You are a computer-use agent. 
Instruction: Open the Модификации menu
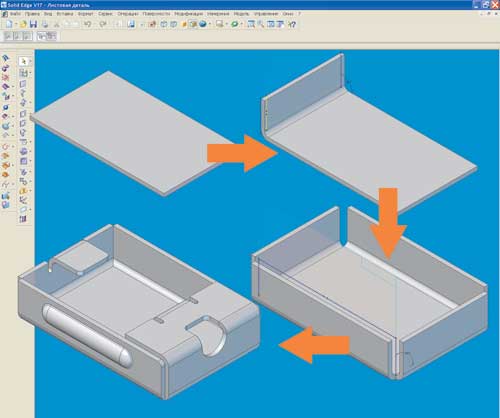tap(189, 14)
